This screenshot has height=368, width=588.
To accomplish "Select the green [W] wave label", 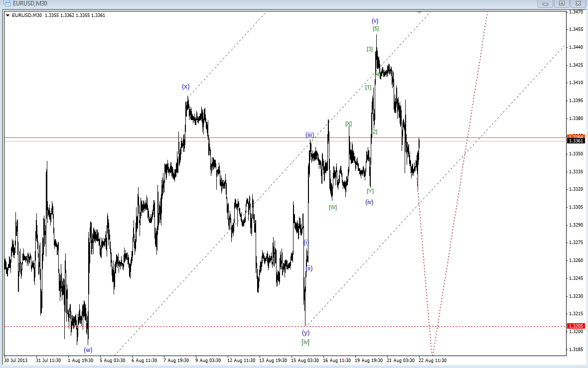I will (x=333, y=207).
